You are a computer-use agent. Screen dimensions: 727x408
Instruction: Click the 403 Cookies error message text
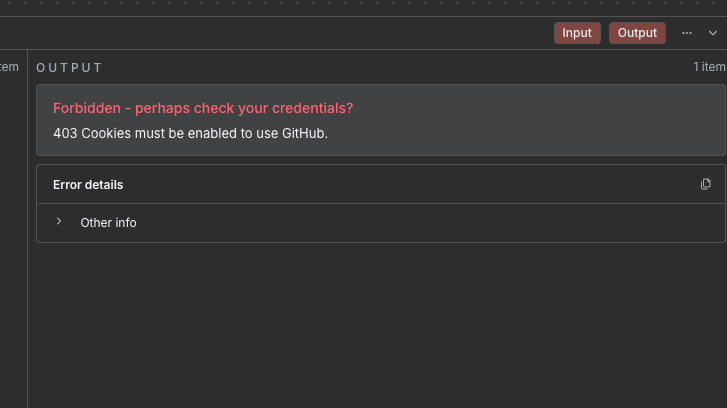[190, 133]
